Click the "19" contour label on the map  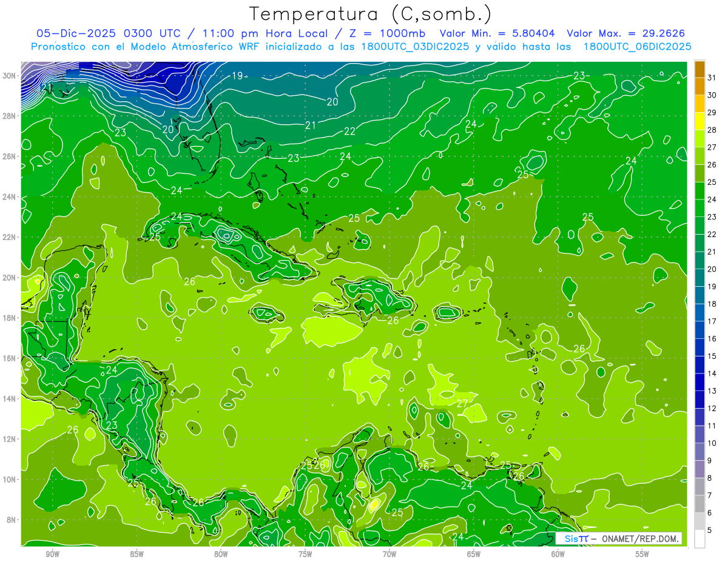[237, 76]
